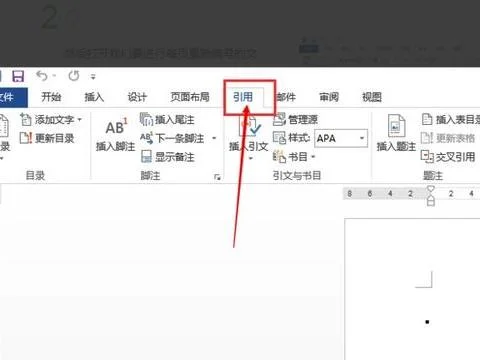The height and width of the screenshot is (360, 480).
Task: Click the AB 插入脚注 icon
Action: (116, 127)
